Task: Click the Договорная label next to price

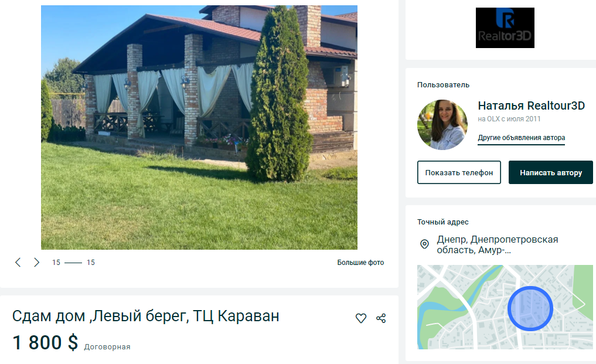Action: click(107, 347)
